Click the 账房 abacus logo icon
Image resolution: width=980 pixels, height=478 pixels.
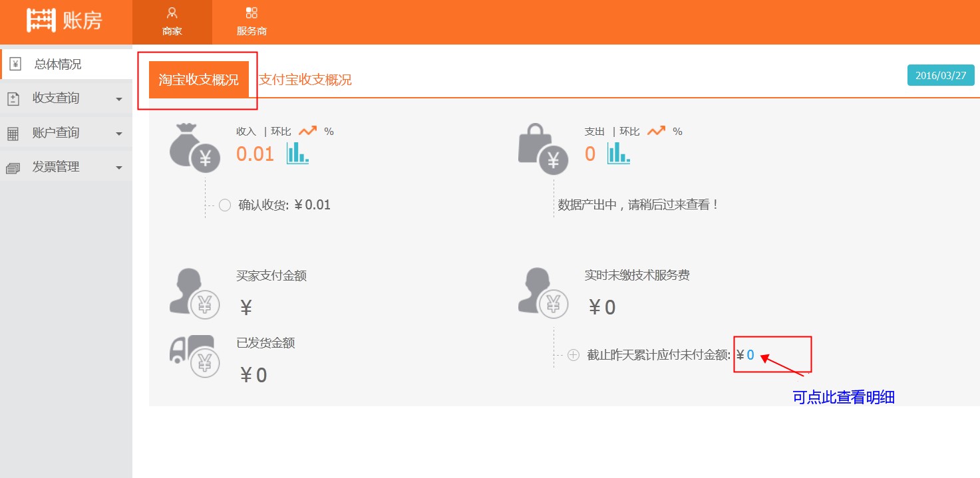[41, 21]
